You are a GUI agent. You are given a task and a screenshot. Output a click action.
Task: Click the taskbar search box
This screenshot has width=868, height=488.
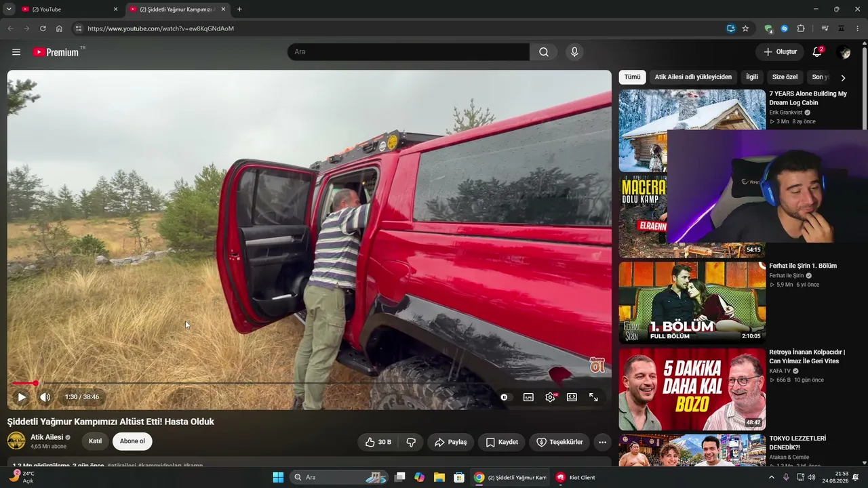pyautogui.click(x=340, y=477)
